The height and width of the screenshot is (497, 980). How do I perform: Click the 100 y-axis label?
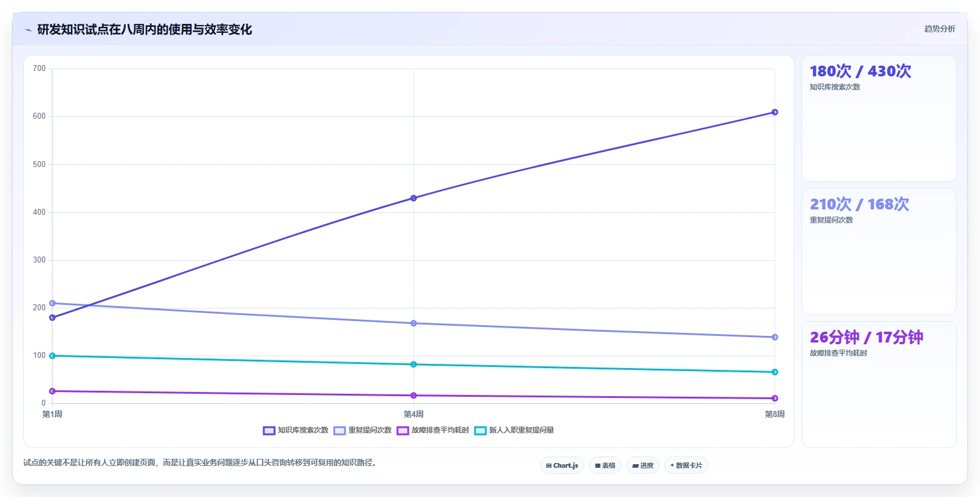point(39,356)
